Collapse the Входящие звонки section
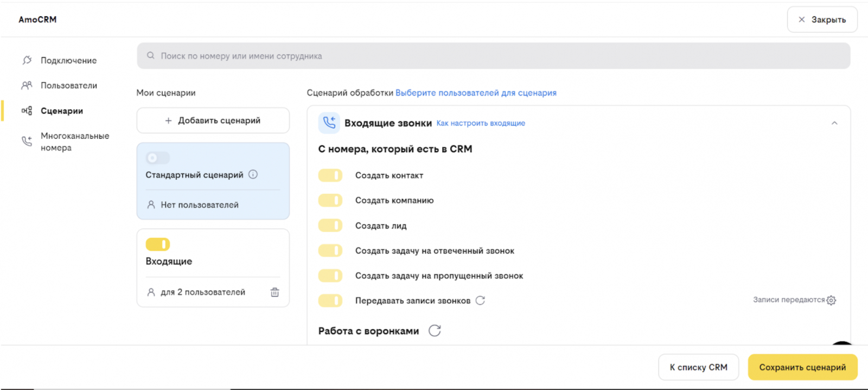868x390 pixels. tap(834, 123)
